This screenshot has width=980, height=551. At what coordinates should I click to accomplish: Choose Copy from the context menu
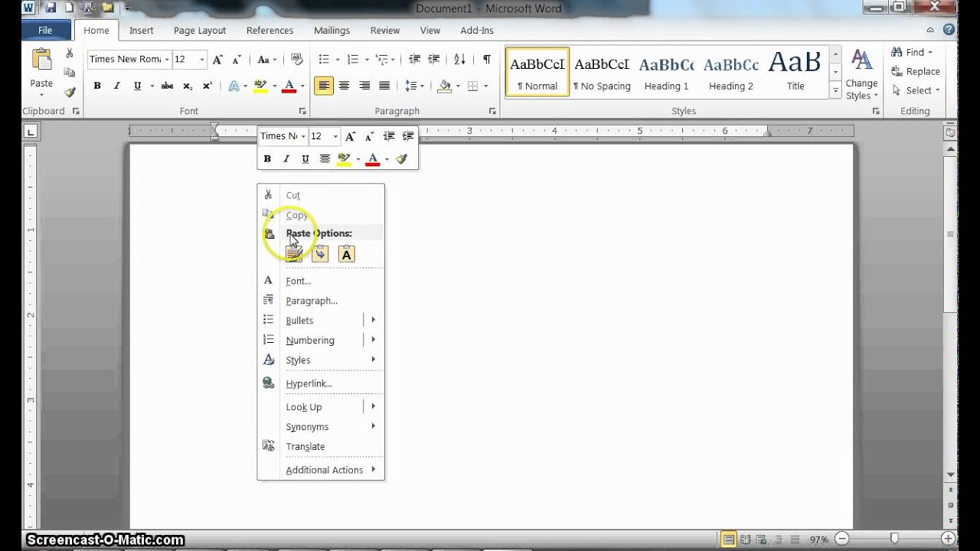coord(296,215)
